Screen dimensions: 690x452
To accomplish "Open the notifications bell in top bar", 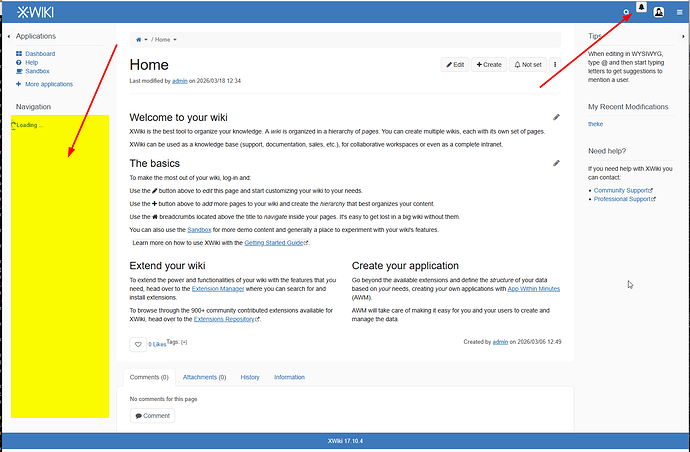I will pos(641,10).
